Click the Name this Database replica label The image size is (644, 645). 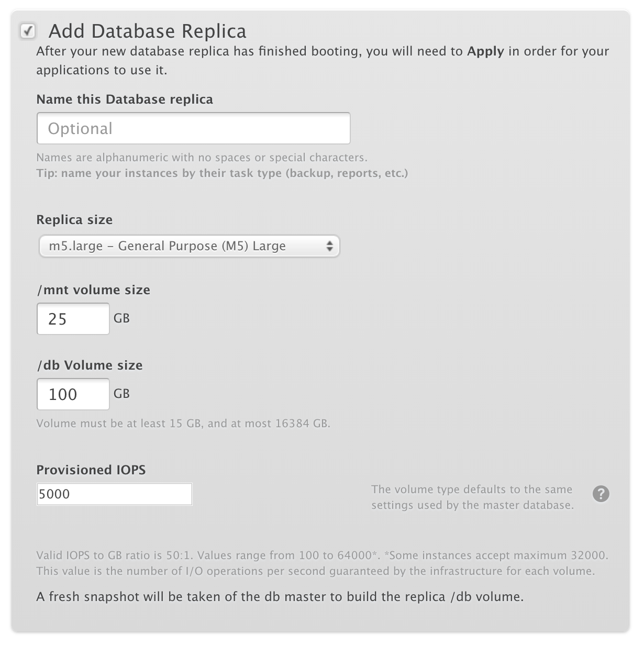point(125,99)
